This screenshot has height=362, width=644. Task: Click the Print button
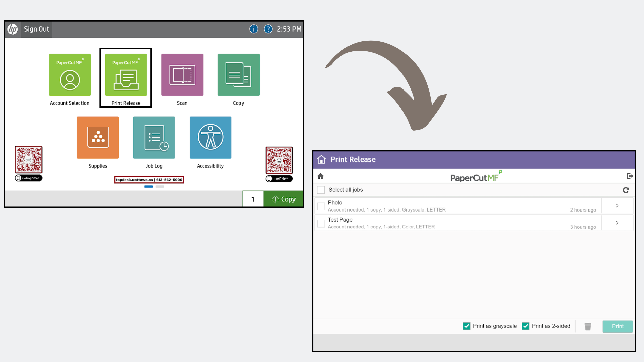[x=618, y=326]
